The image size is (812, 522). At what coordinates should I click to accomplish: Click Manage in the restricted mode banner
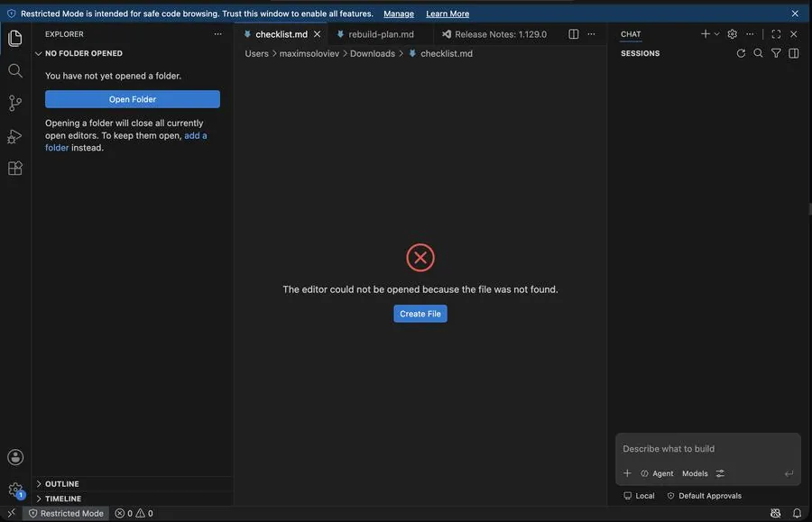click(x=398, y=14)
